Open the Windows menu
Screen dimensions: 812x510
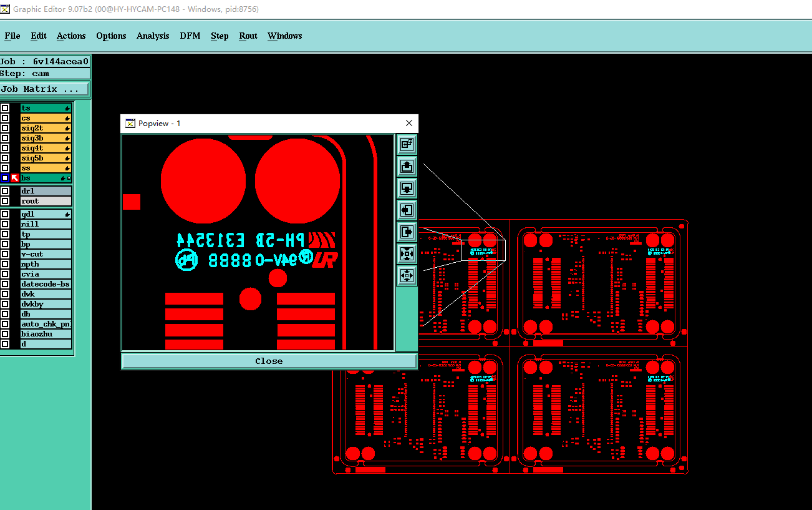click(285, 36)
